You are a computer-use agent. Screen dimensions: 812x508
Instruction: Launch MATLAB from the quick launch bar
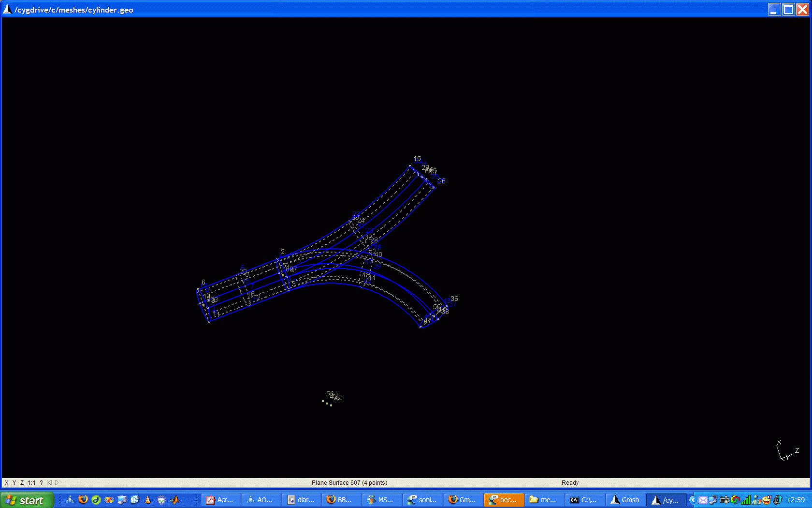(x=174, y=500)
